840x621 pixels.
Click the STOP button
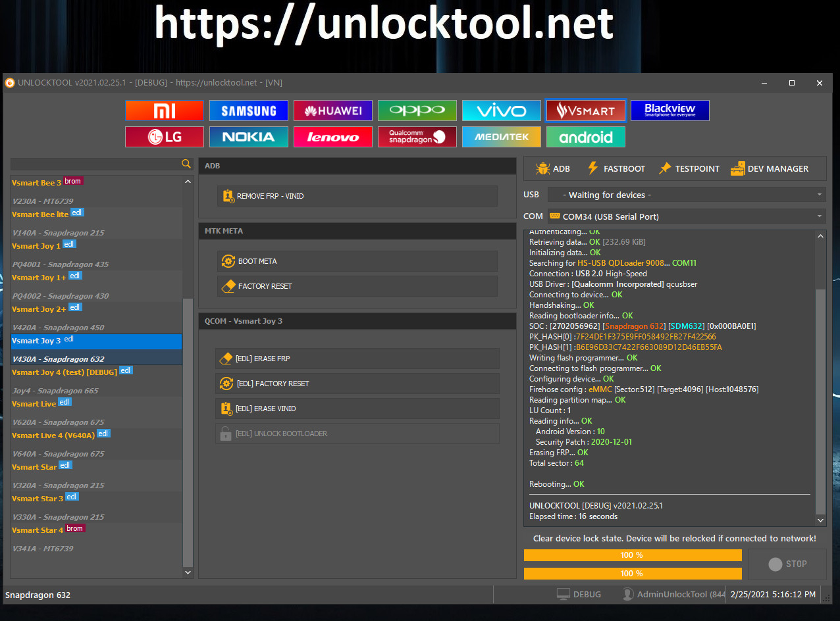pyautogui.click(x=787, y=564)
